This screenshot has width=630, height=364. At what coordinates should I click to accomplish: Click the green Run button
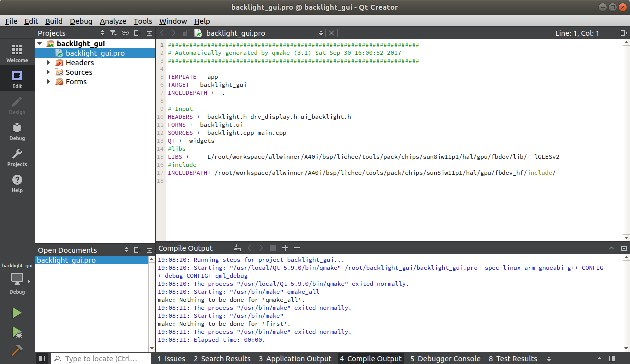pos(17,313)
